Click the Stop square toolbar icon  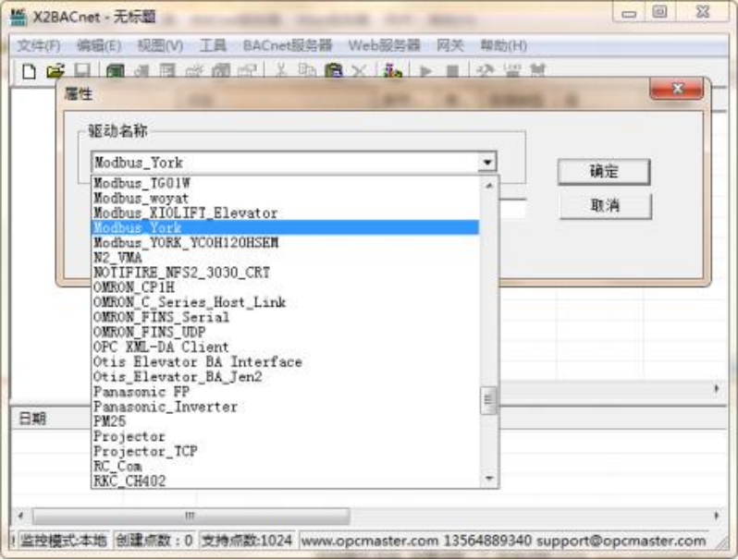click(x=452, y=71)
